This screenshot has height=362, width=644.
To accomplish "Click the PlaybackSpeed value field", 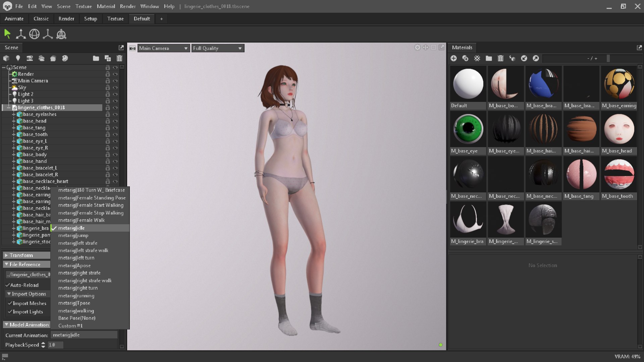I will tap(55, 345).
